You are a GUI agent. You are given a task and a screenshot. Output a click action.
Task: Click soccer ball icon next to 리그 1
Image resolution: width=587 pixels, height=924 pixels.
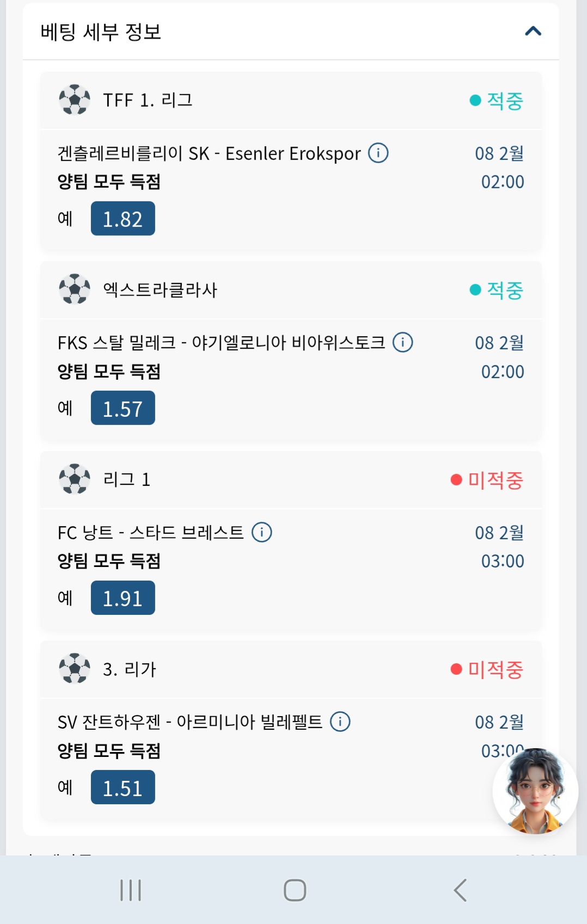75,479
